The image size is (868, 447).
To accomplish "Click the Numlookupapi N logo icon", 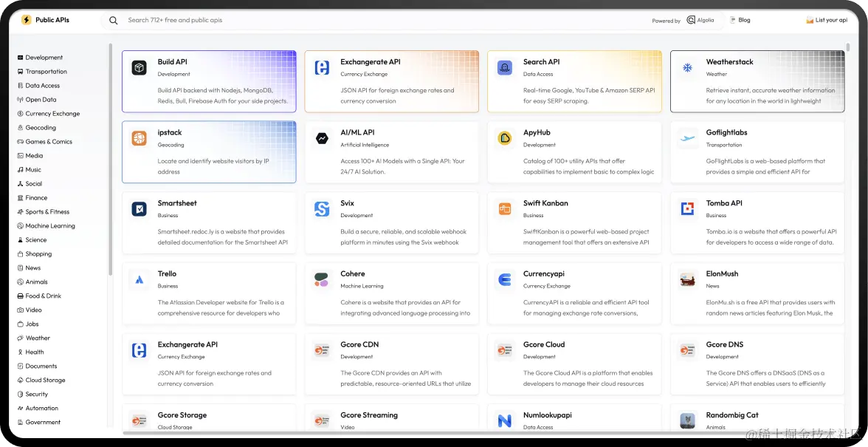I will (504, 421).
